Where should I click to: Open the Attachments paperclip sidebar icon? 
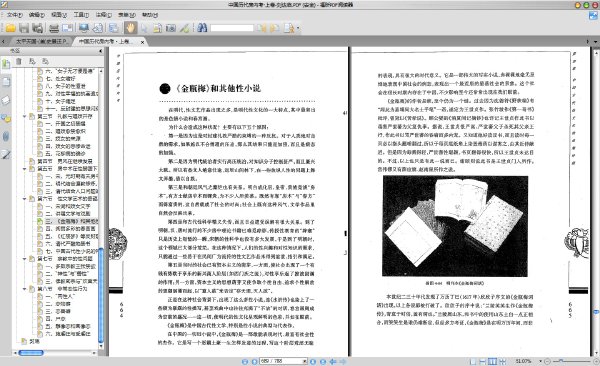point(6,136)
